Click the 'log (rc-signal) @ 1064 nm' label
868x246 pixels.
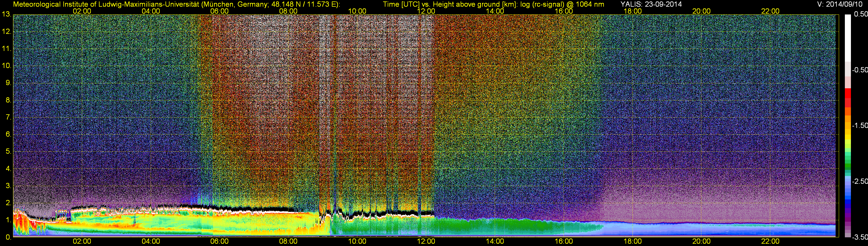(x=562, y=4)
